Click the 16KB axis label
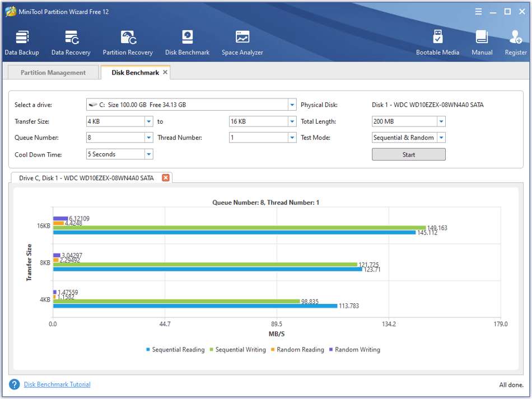Viewport: 532px width, 399px height. click(x=44, y=226)
